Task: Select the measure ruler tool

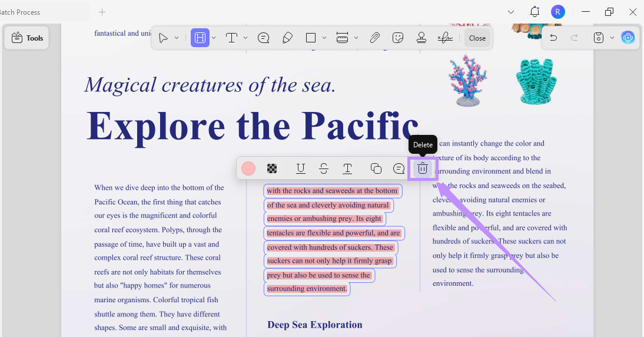Action: (x=342, y=38)
